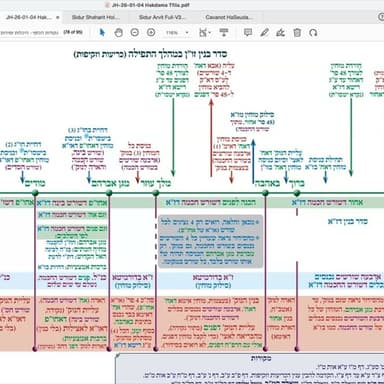Click the page number field showing 78 of 95
Viewport: 384px width, 384px height.
73,32
